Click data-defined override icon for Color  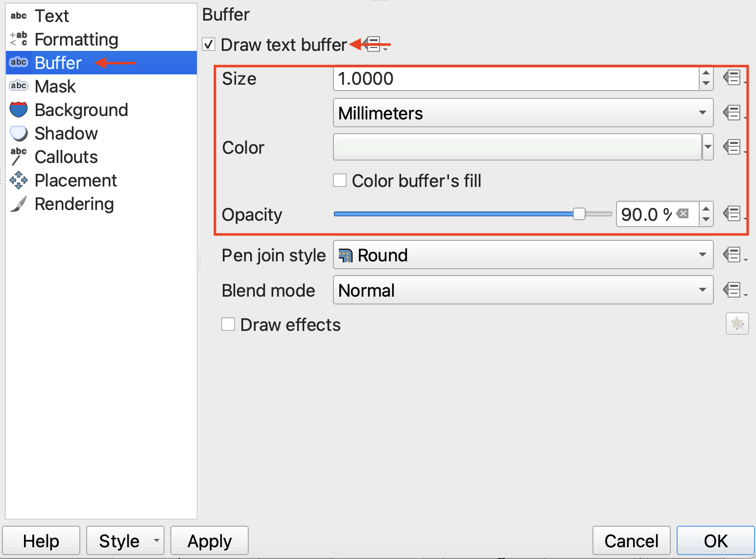(733, 147)
